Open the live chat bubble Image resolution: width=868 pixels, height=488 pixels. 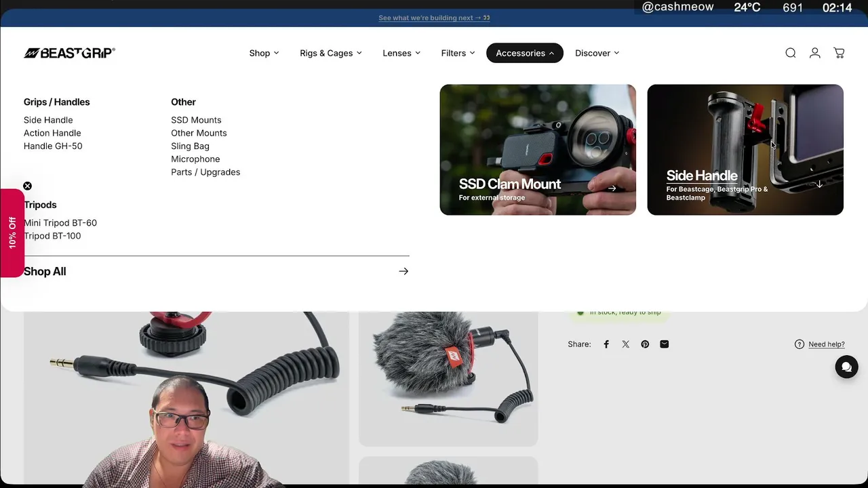pyautogui.click(x=846, y=367)
